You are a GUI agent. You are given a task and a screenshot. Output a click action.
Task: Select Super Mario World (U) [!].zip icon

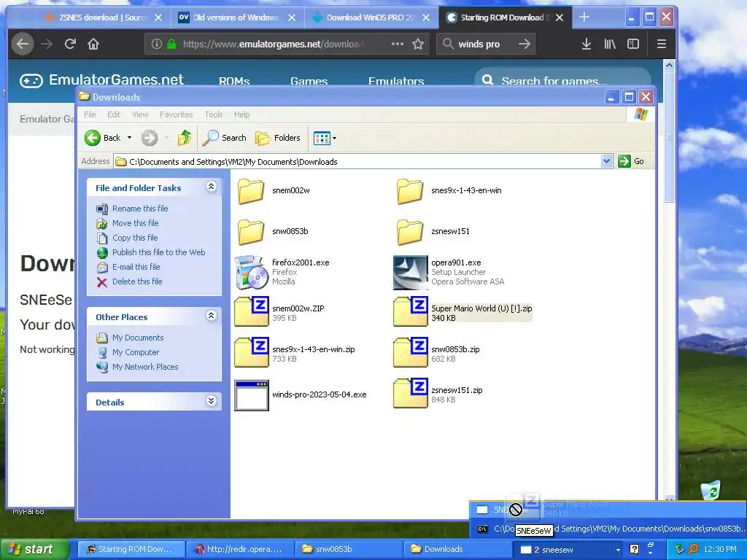(410, 311)
